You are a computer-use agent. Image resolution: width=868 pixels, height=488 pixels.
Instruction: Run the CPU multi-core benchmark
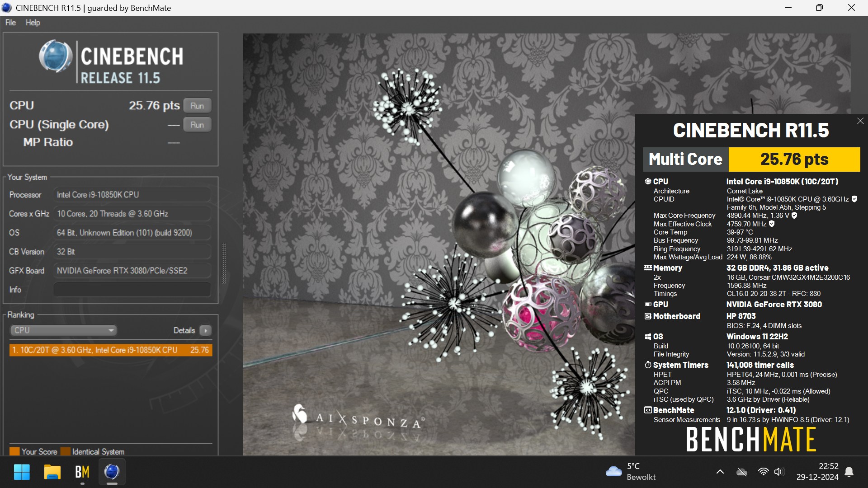click(x=197, y=106)
